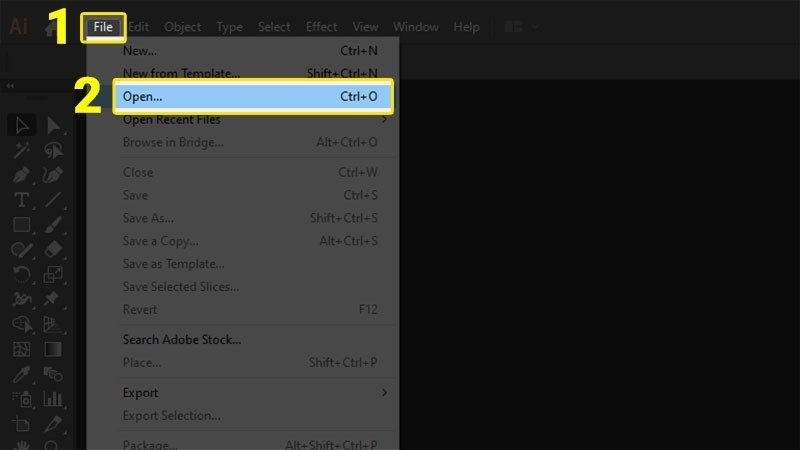This screenshot has width=800, height=450.
Task: Select the Gradient tool
Action: click(53, 350)
